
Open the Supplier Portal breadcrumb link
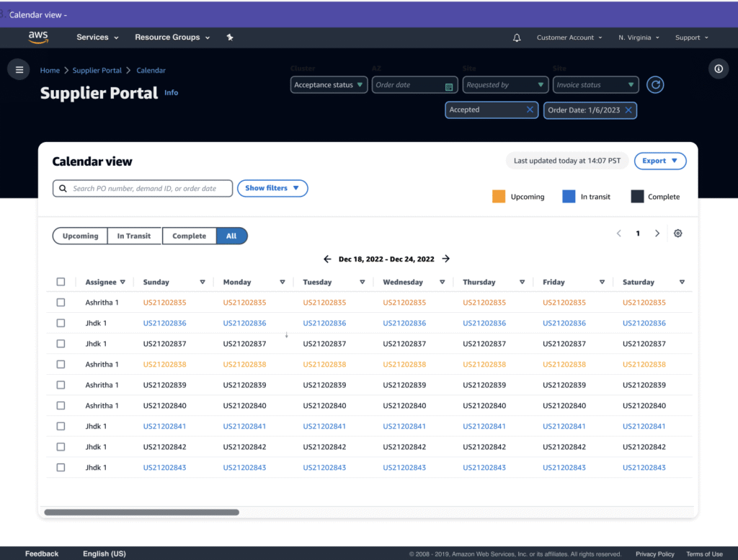click(x=97, y=71)
